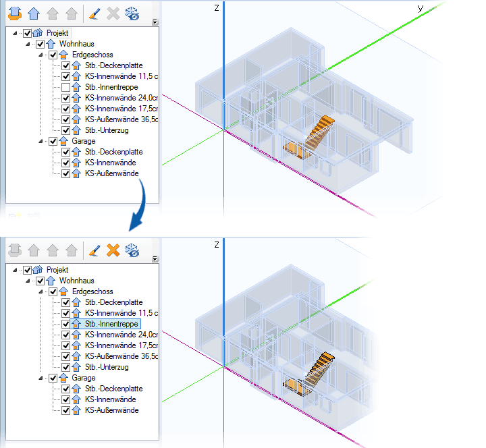This screenshot has height=448, width=486.
Task: Collapse the Projekt node in lower tree
Action: click(x=15, y=270)
